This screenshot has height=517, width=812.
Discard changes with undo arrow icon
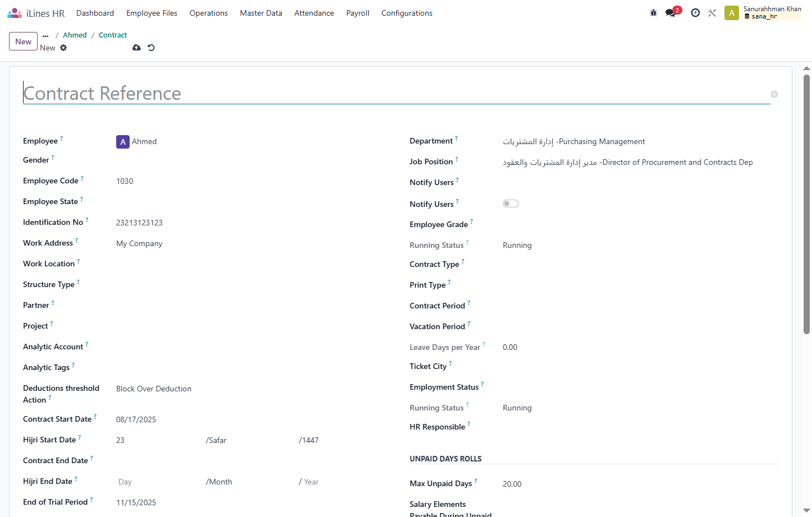151,48
